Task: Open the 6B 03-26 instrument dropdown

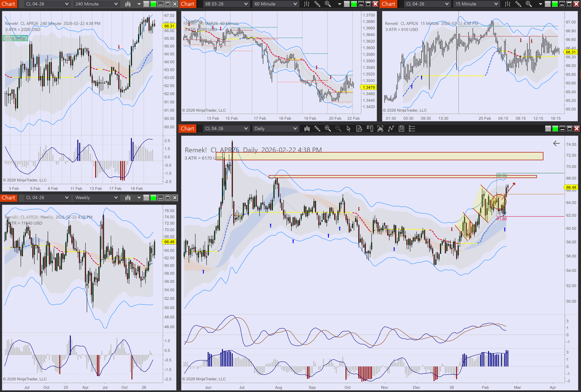Action: coord(226,4)
